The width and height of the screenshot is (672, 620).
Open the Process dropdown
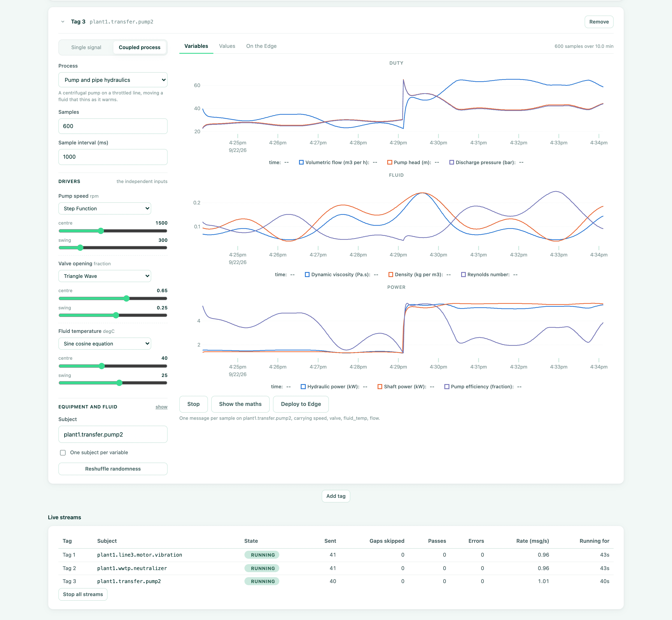pyautogui.click(x=113, y=80)
